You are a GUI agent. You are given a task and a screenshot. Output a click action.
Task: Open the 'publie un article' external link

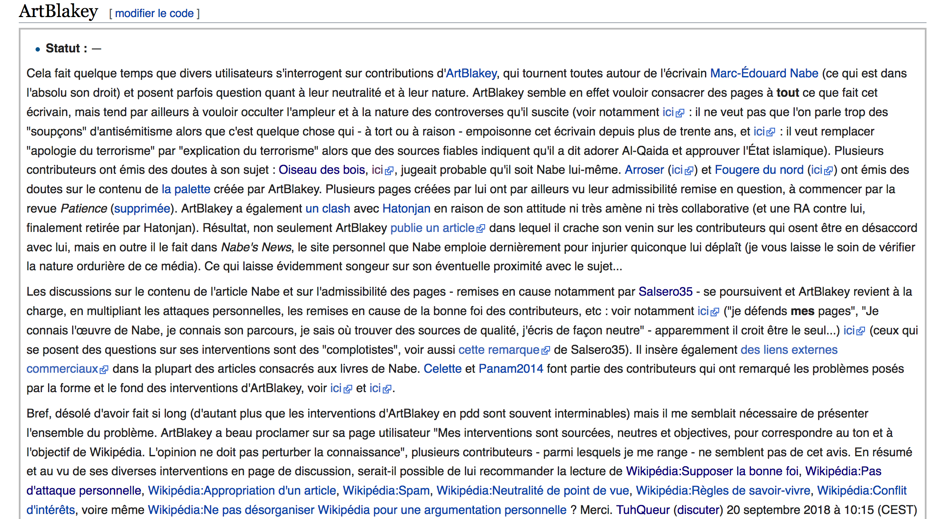(438, 228)
